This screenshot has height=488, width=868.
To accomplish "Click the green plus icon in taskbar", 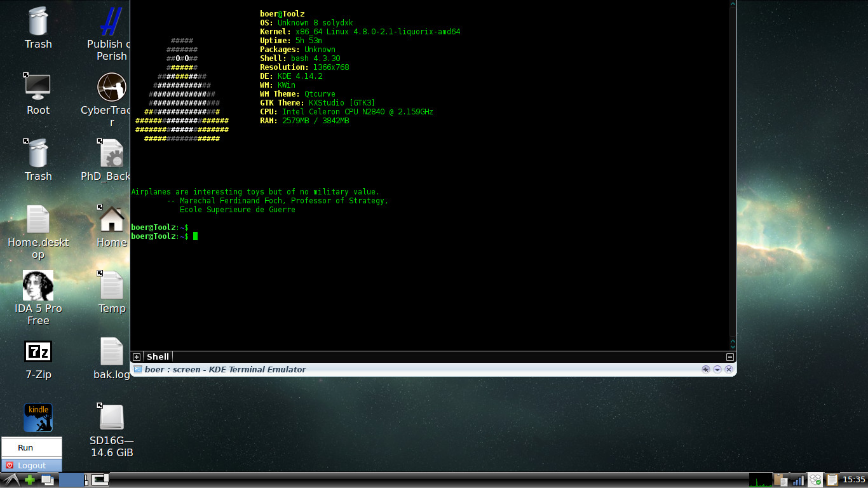I will click(29, 480).
